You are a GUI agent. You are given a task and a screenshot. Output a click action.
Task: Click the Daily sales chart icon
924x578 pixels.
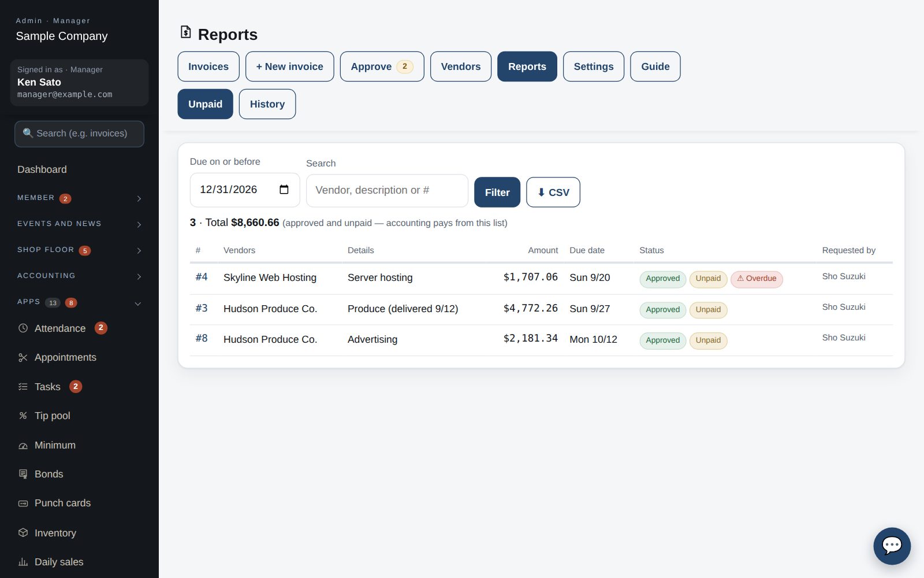click(x=23, y=562)
